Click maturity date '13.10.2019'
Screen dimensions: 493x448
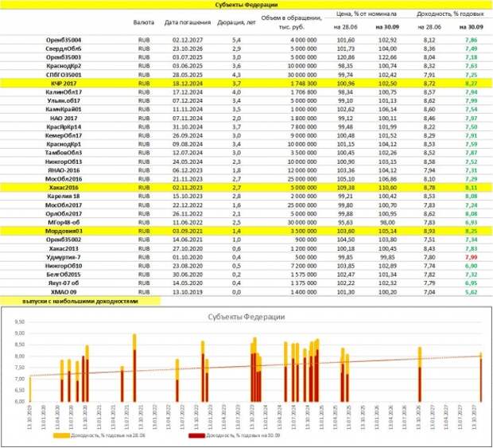(x=188, y=292)
